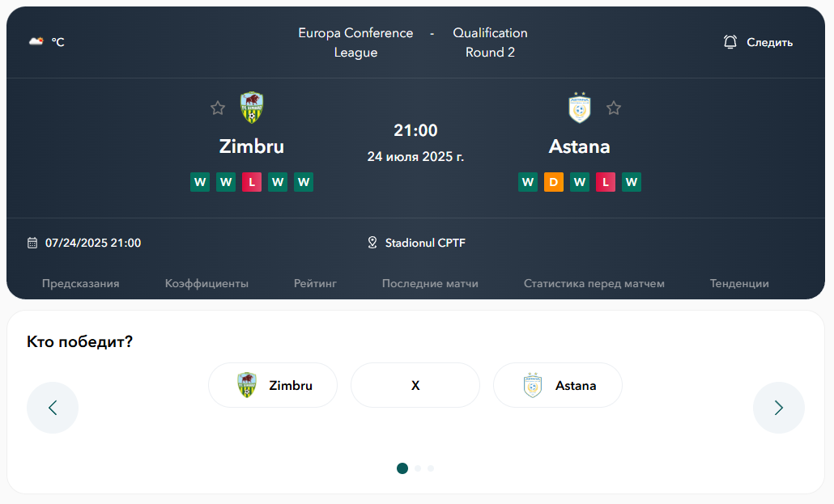
Task: Open the Коэффициенты tab
Action: [206, 283]
